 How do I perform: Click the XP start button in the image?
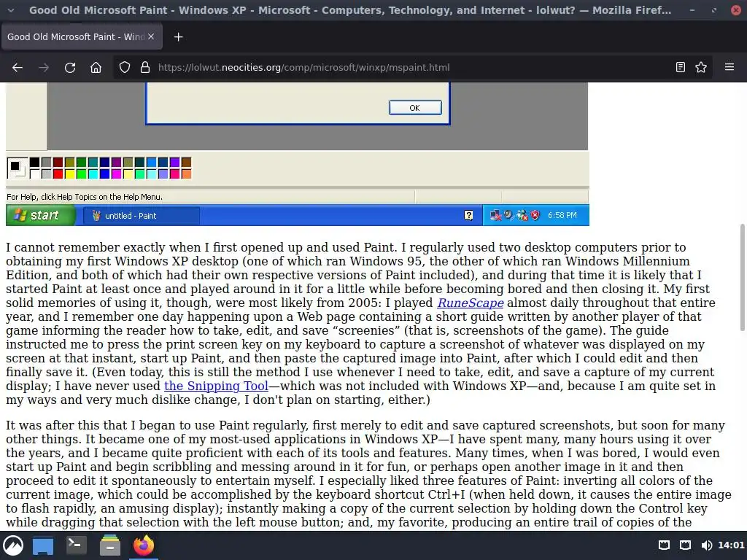(x=41, y=215)
